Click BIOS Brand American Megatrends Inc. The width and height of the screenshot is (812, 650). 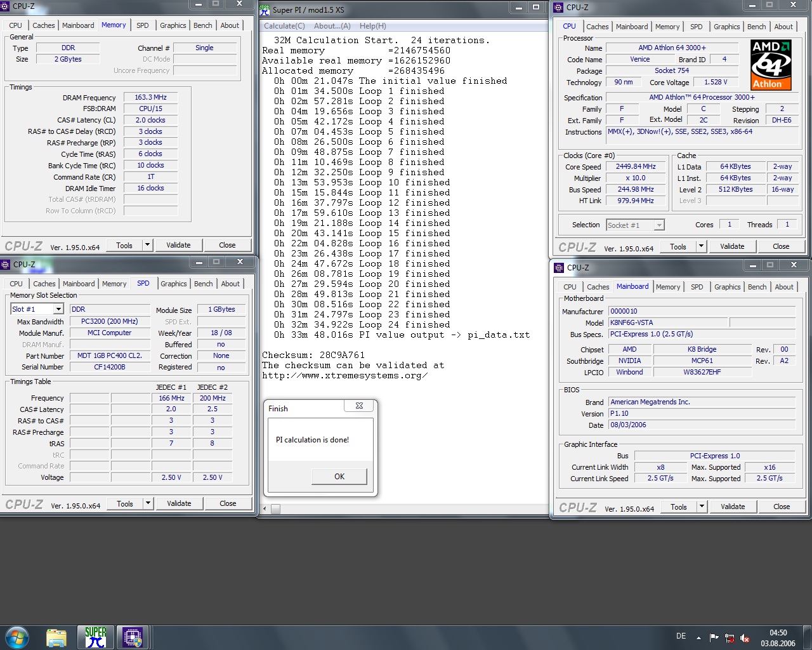702,402
